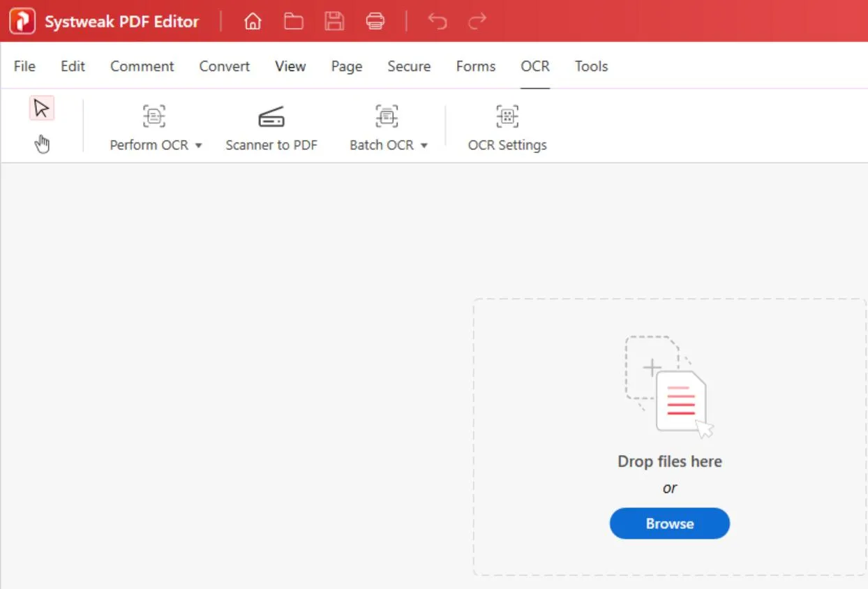Open the Secure tab

(409, 66)
